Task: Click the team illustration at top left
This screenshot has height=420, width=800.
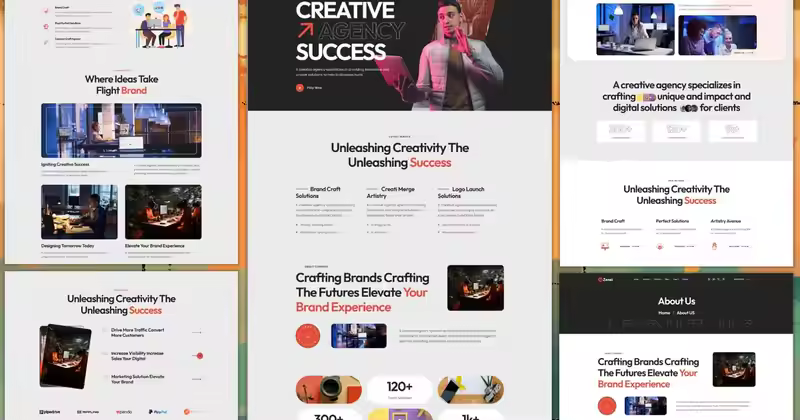Action: 162,26
